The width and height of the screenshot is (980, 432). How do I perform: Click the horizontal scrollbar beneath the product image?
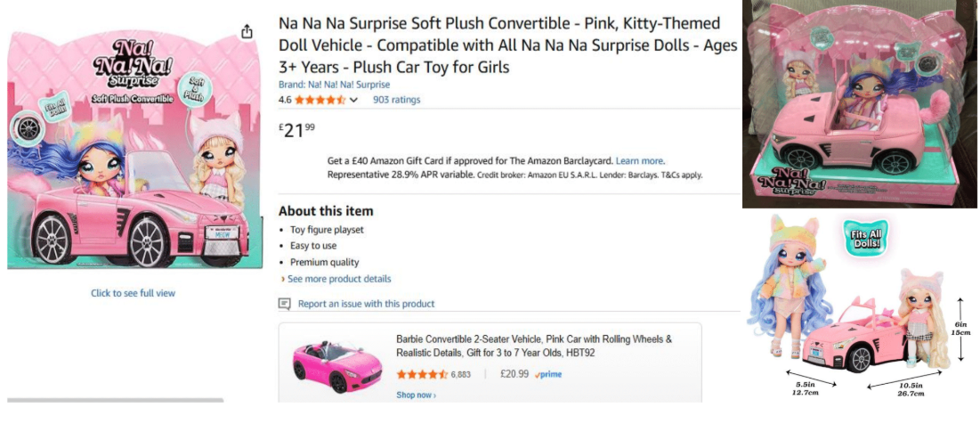pyautogui.click(x=116, y=400)
